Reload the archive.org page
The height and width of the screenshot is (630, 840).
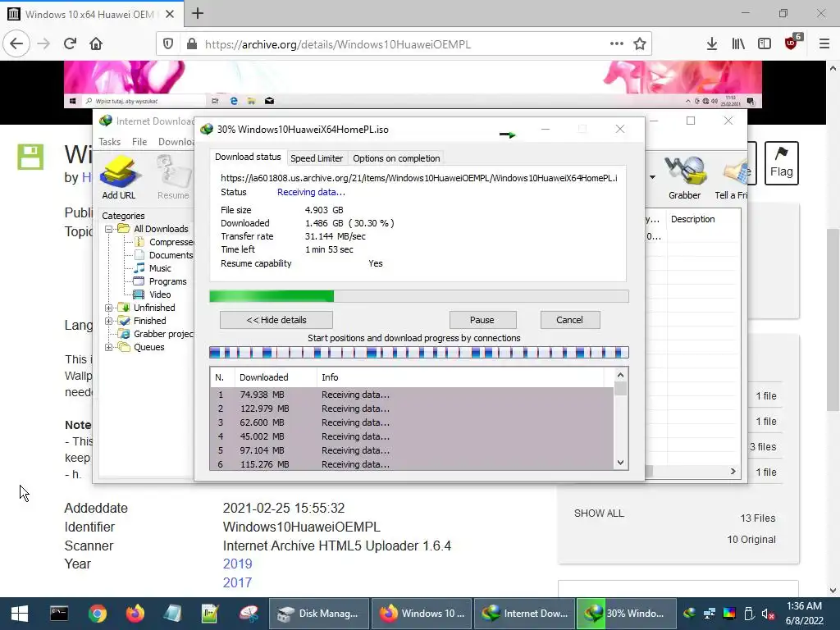click(x=70, y=43)
